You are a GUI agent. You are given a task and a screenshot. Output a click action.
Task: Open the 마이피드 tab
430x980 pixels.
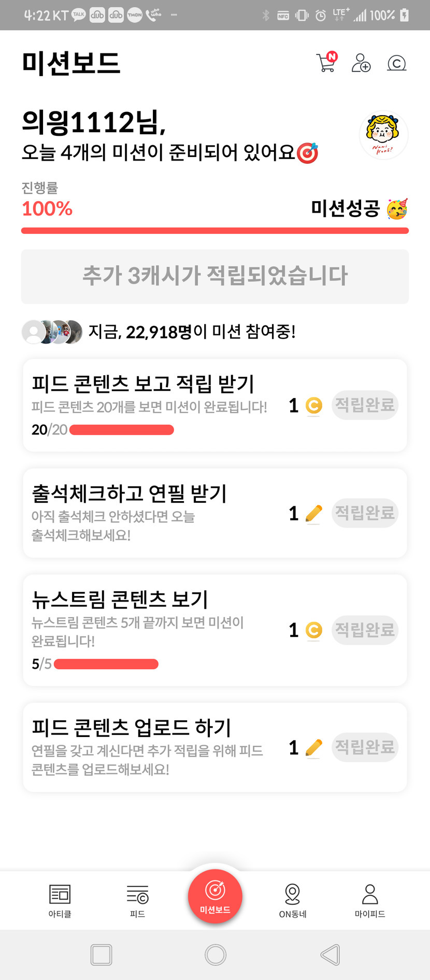(370, 901)
